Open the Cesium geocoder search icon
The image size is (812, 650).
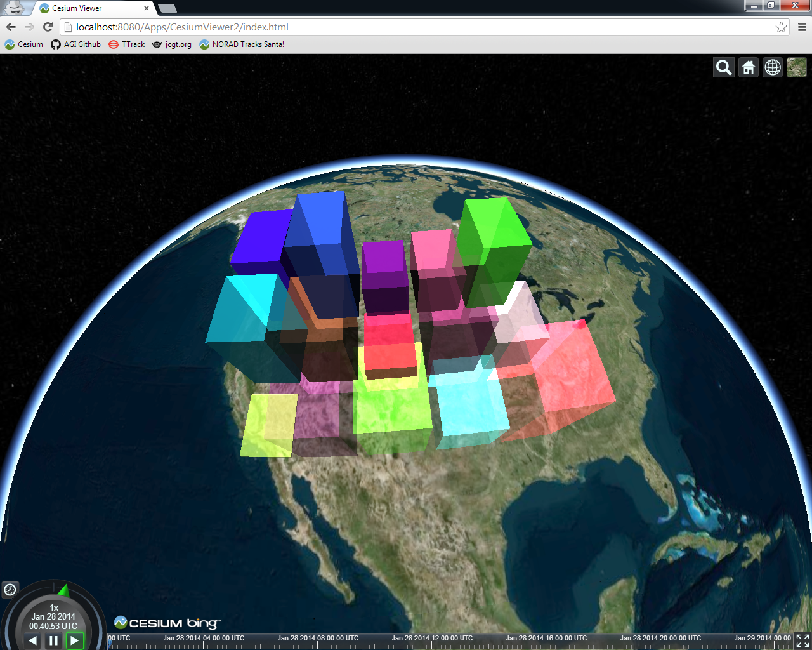click(x=724, y=67)
